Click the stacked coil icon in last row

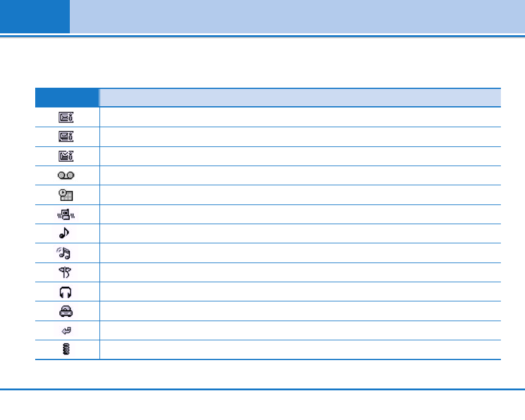(67, 350)
